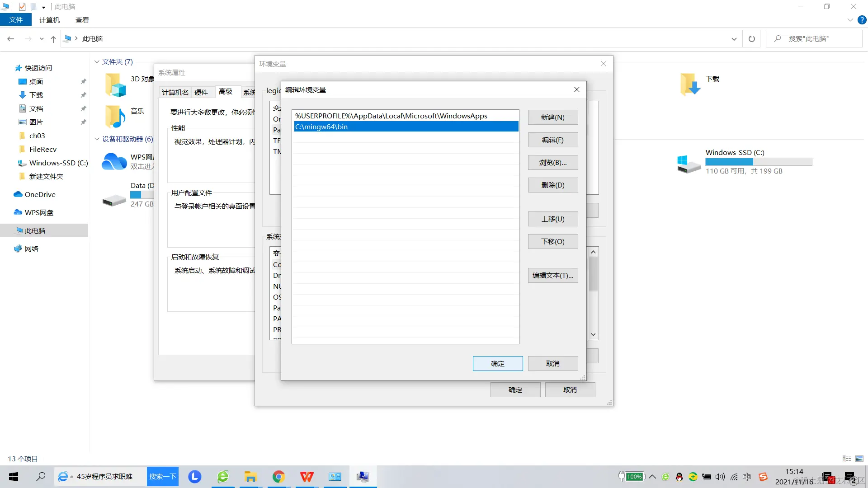The width and height of the screenshot is (868, 488).
Task: Collapse the Folders (7) group
Action: point(97,62)
